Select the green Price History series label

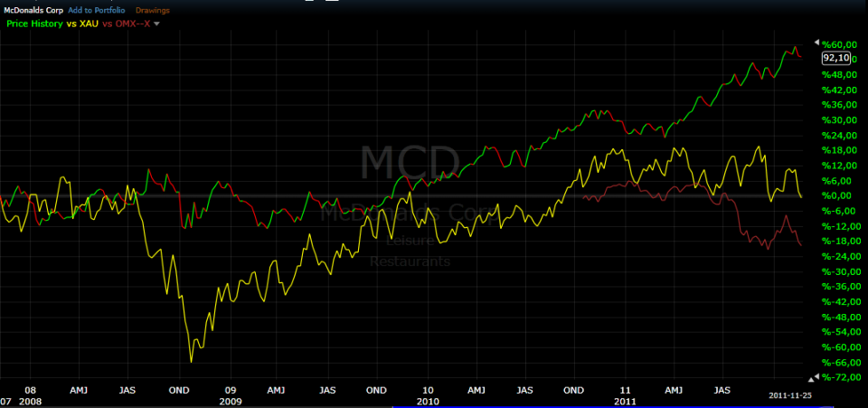pyautogui.click(x=34, y=24)
